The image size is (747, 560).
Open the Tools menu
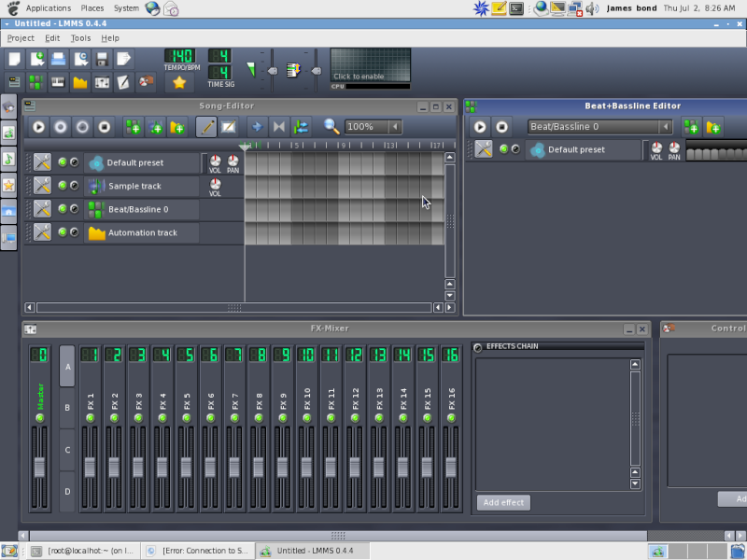(80, 38)
